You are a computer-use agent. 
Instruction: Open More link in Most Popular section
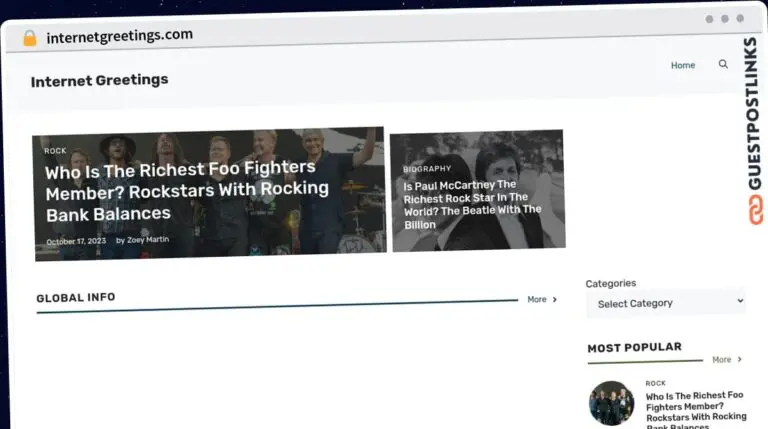(x=721, y=359)
